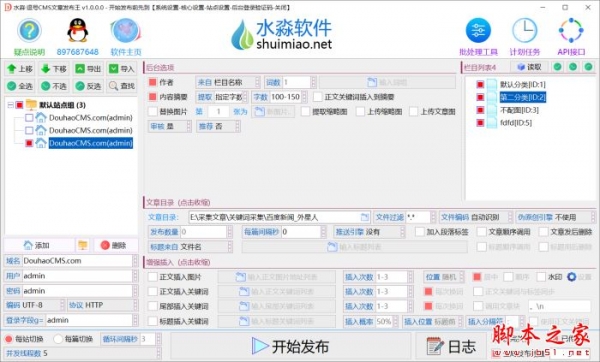
Task: Select 每站切换 radio button
Action: (x=8, y=339)
